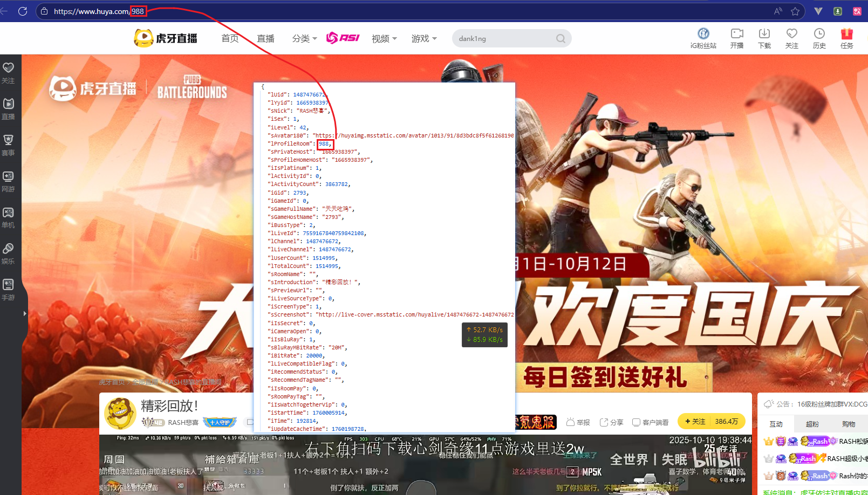Click the 386.4万 follower count
This screenshot has height=495, width=868.
click(x=727, y=421)
